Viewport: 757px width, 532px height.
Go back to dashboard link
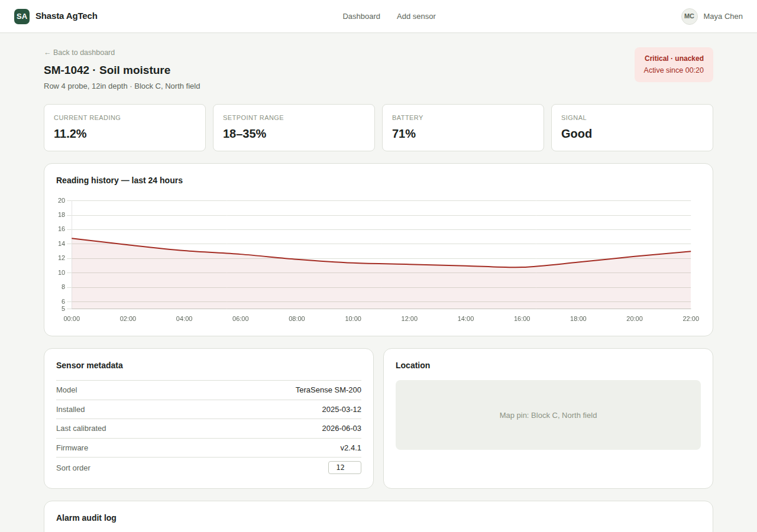[79, 53]
